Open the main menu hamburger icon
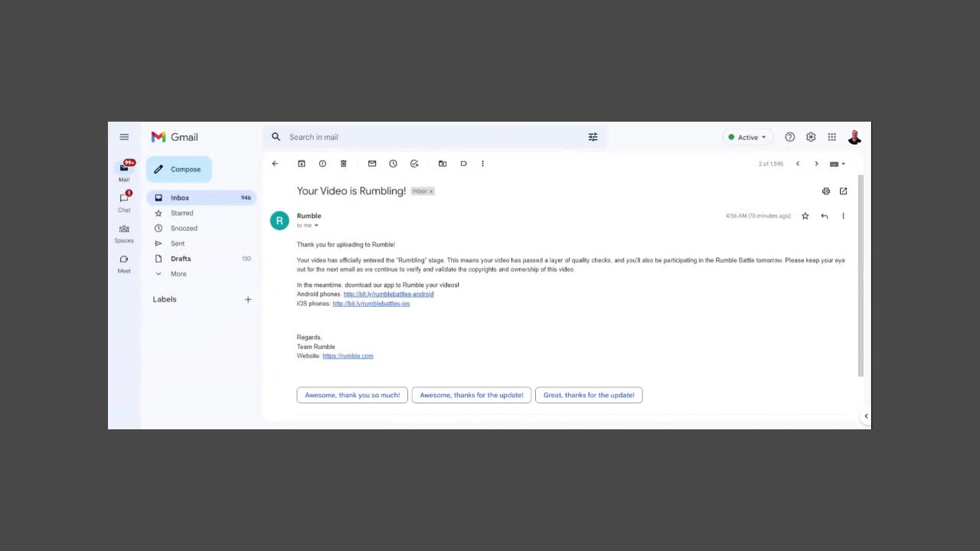This screenshot has height=551, width=980. pos(124,137)
